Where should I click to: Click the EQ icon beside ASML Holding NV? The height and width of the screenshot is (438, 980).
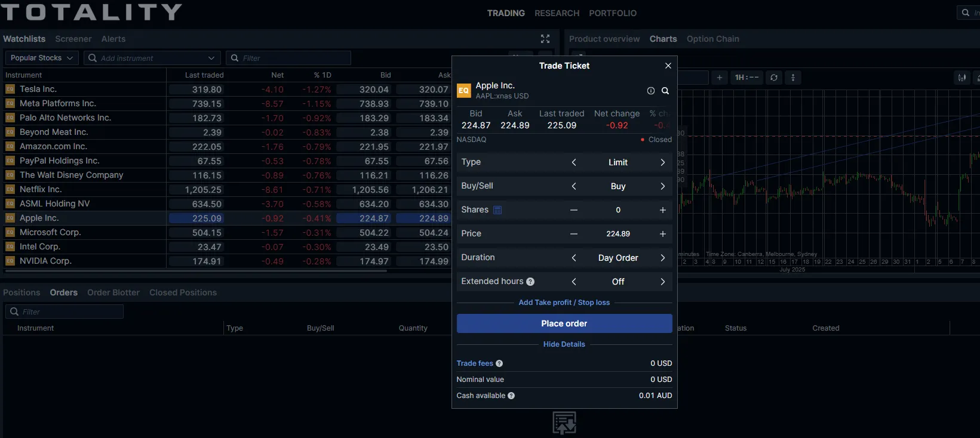click(10, 203)
